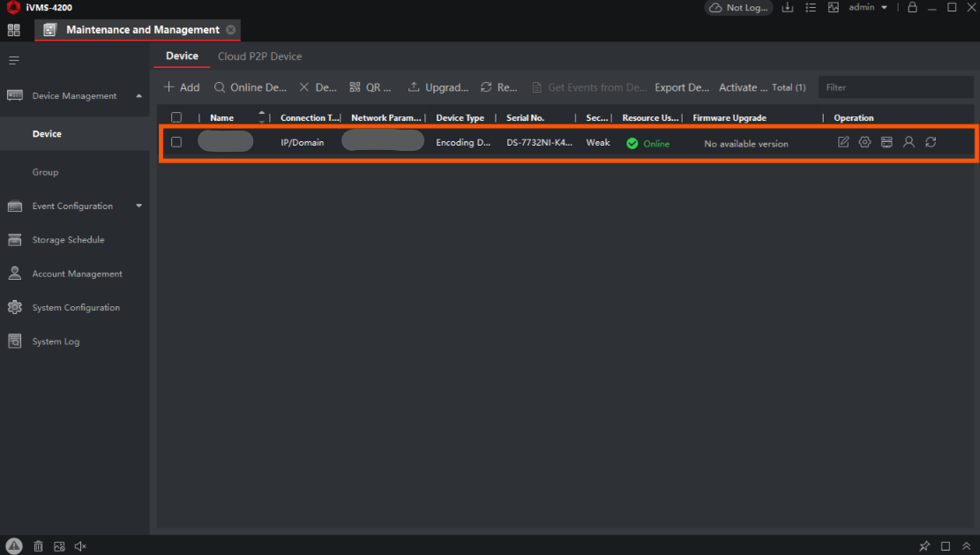Image resolution: width=980 pixels, height=555 pixels.
Task: Click the Online Device search button
Action: pyautogui.click(x=250, y=87)
